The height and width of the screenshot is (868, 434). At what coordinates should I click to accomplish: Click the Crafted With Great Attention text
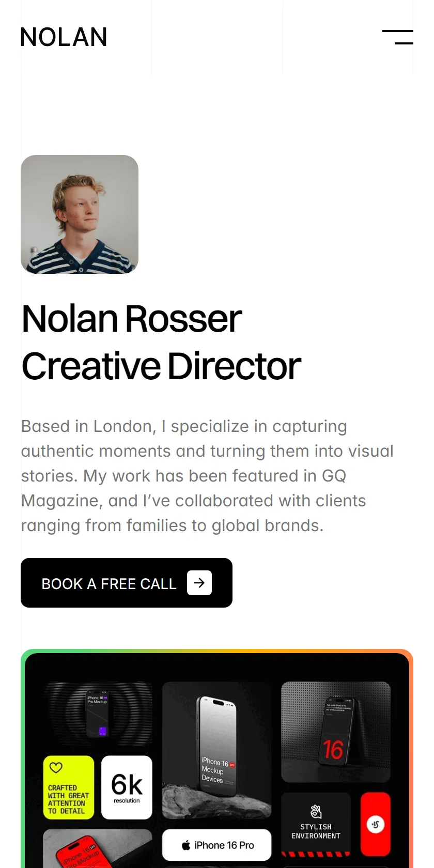[x=68, y=799]
